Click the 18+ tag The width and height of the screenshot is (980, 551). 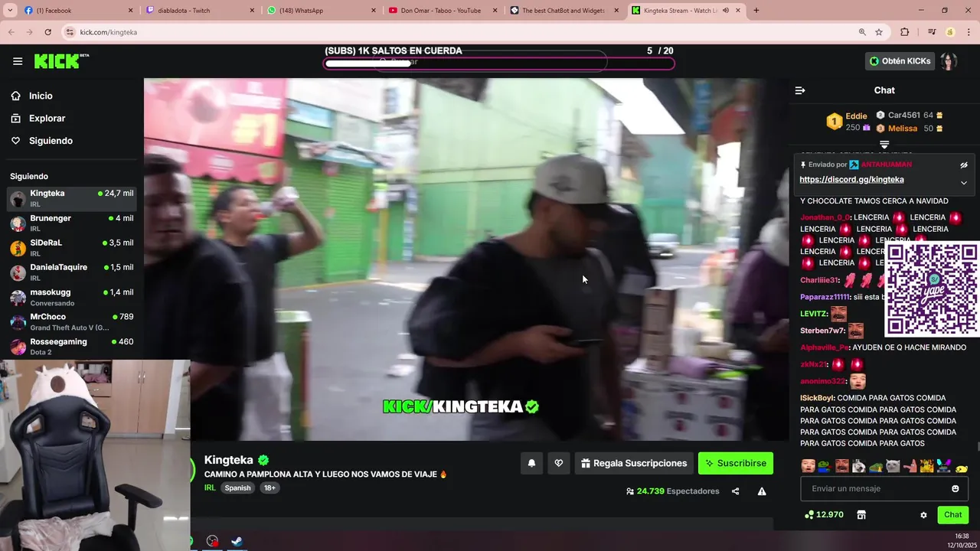269,487
